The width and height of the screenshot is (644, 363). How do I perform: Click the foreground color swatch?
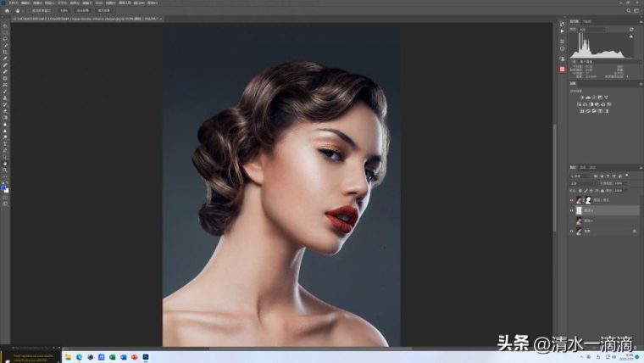(x=3, y=188)
